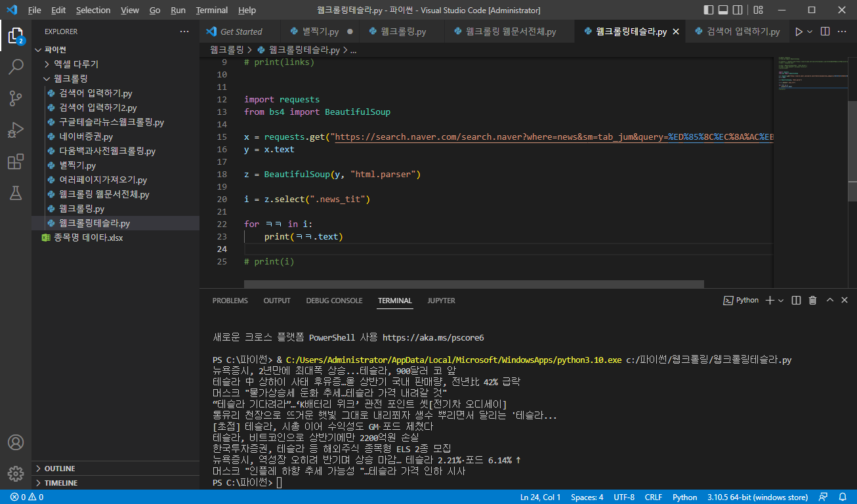
Task: Change encoding via UTF-8 status item
Action: 623,497
